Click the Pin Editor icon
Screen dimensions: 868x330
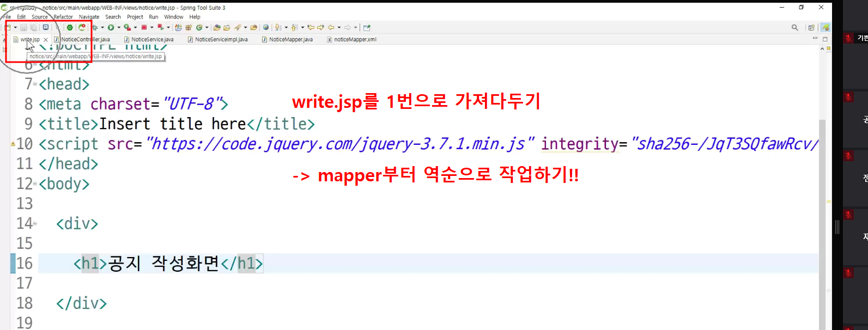pos(367,27)
